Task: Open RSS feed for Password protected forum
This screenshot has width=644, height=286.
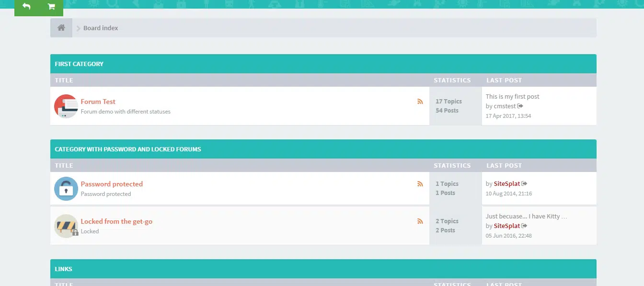Action: tap(420, 184)
